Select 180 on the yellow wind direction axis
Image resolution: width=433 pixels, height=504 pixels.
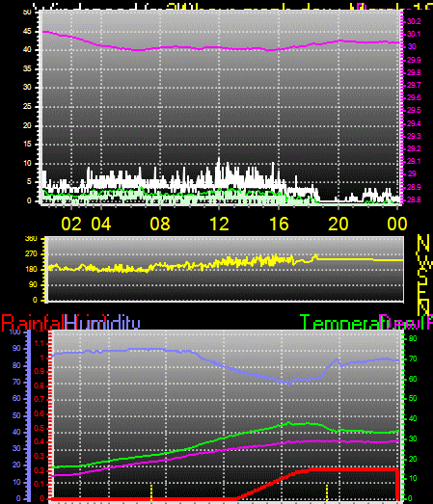click(31, 270)
